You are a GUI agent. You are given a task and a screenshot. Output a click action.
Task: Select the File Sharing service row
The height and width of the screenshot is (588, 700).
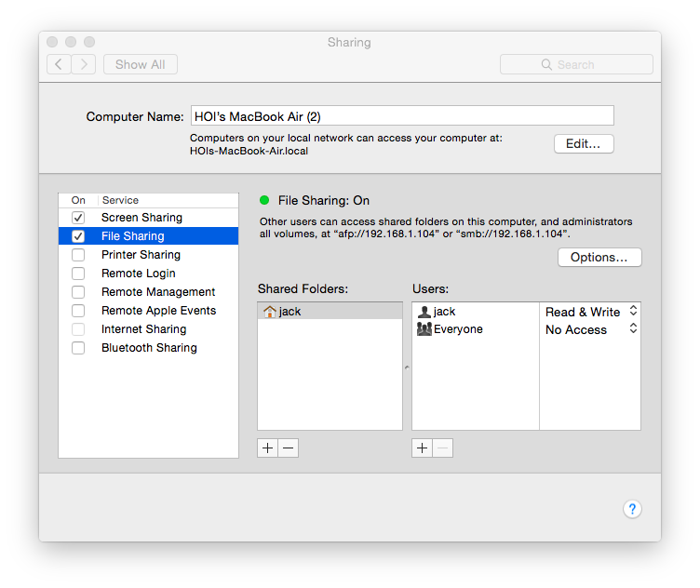(148, 236)
